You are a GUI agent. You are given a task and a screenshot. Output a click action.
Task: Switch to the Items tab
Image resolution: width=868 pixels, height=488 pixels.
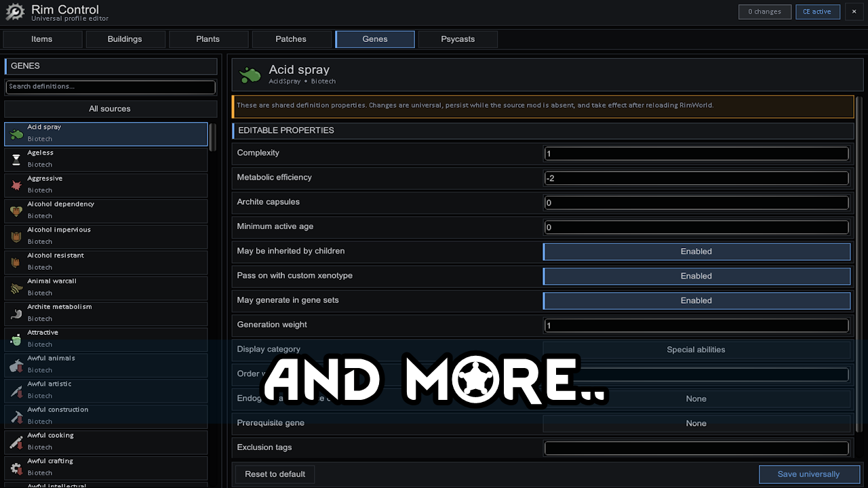(x=42, y=39)
